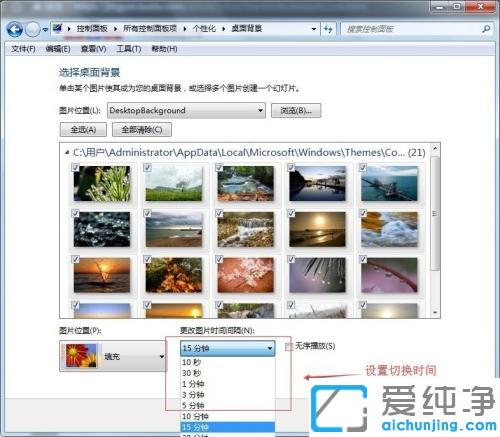Open recent pages dropdown next to navigation arrows

tap(45, 30)
